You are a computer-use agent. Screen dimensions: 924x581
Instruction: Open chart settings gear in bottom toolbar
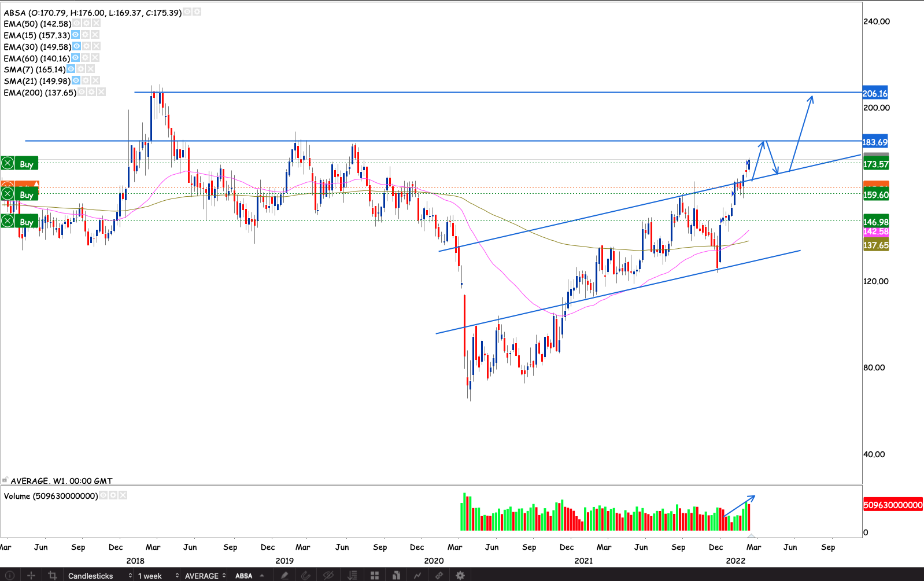coord(460,575)
